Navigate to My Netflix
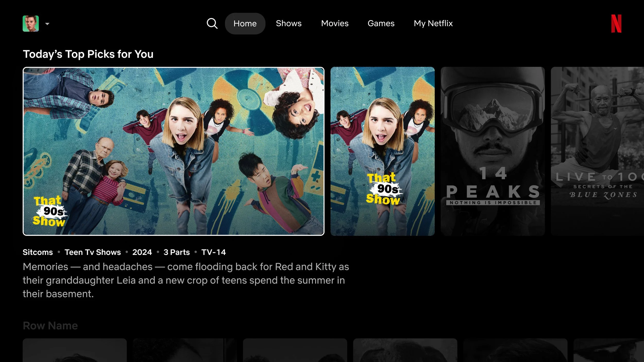 [x=433, y=23]
